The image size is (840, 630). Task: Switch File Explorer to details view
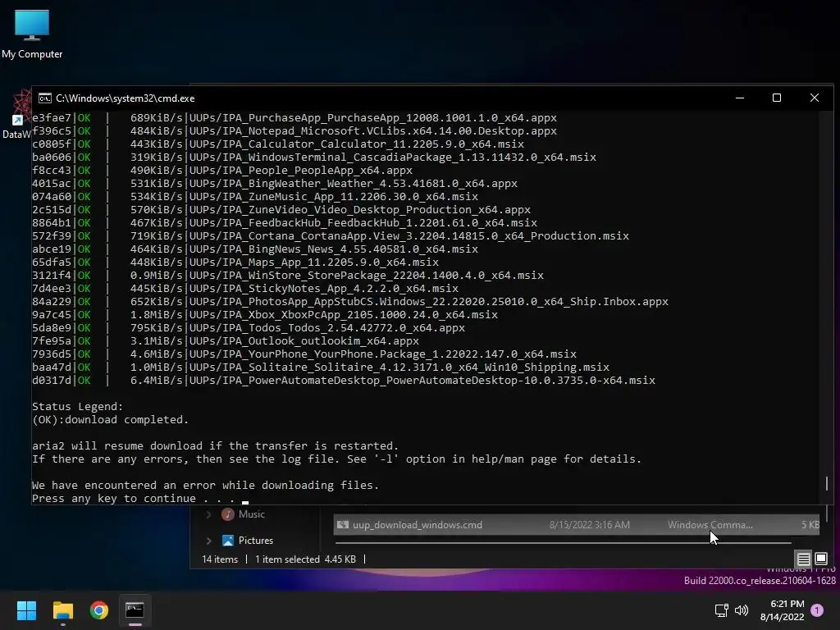click(804, 559)
